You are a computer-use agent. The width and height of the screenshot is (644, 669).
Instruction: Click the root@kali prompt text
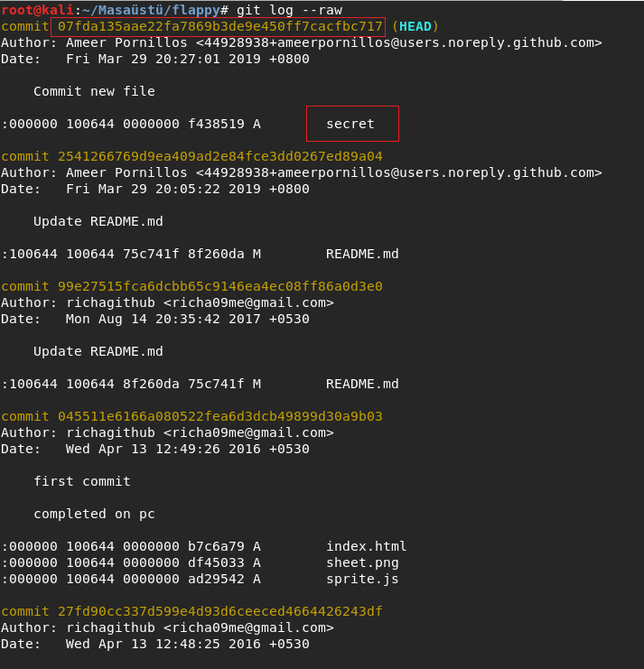38,10
